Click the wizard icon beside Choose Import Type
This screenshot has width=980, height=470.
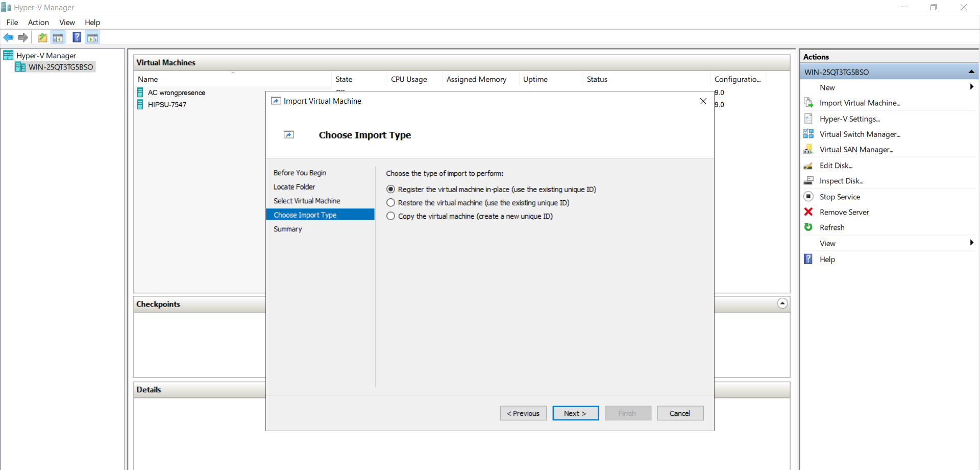coord(289,135)
